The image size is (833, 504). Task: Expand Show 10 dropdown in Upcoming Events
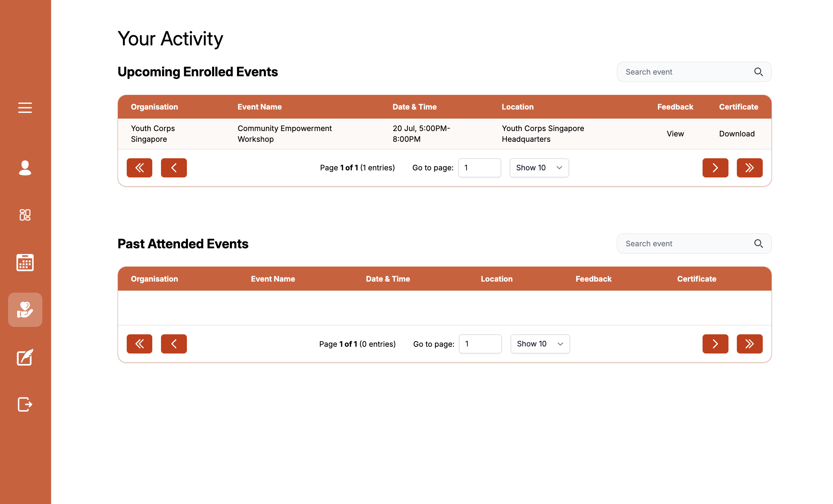point(539,168)
